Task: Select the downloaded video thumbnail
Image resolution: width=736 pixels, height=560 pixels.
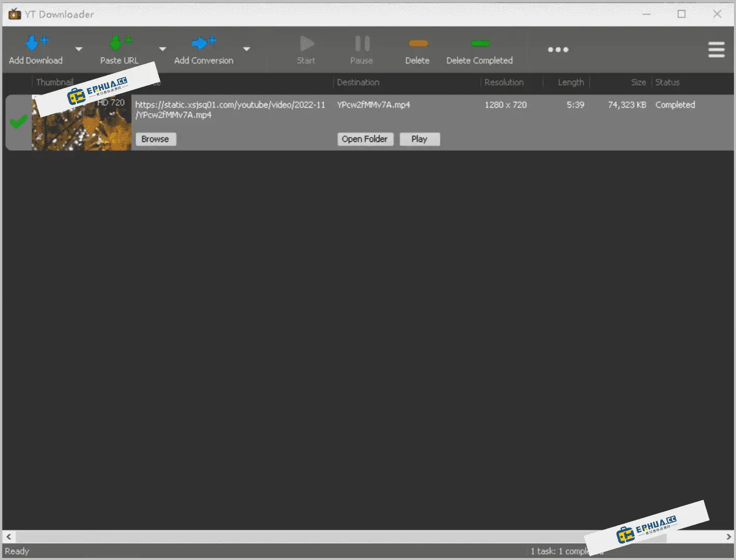Action: click(x=81, y=123)
